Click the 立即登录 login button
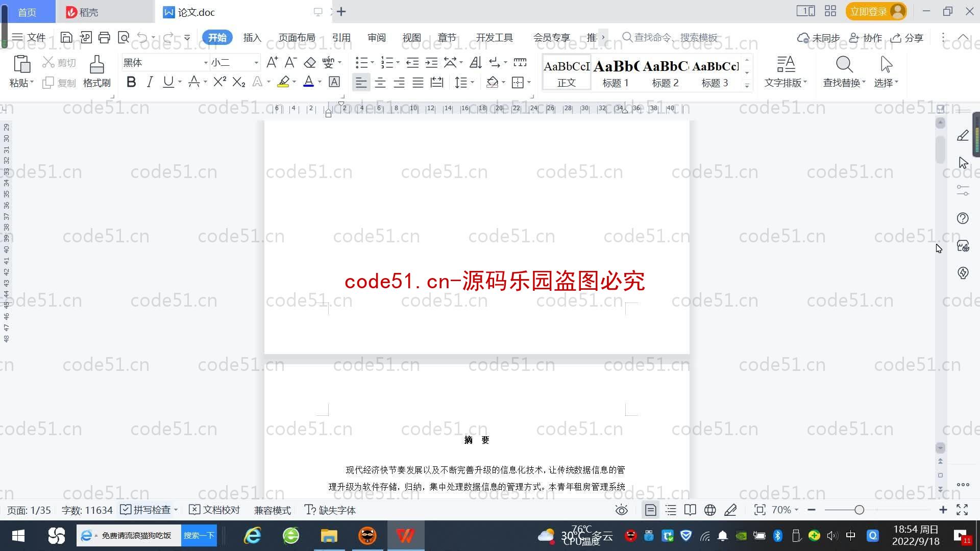 (876, 11)
